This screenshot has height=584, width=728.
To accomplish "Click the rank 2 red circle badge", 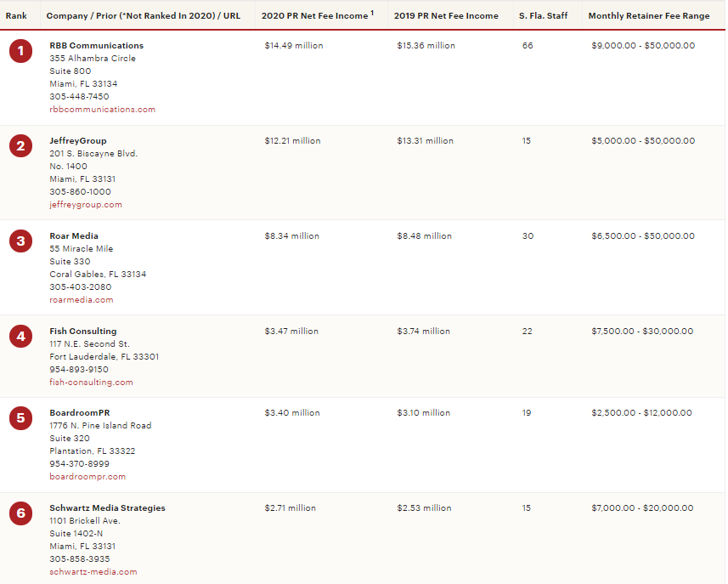I will tap(20, 147).
